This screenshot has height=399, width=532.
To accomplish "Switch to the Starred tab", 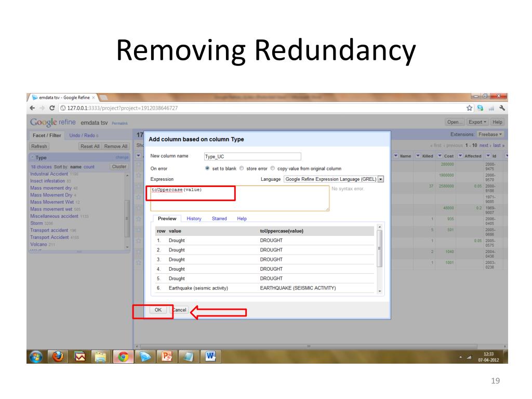I will [x=219, y=219].
